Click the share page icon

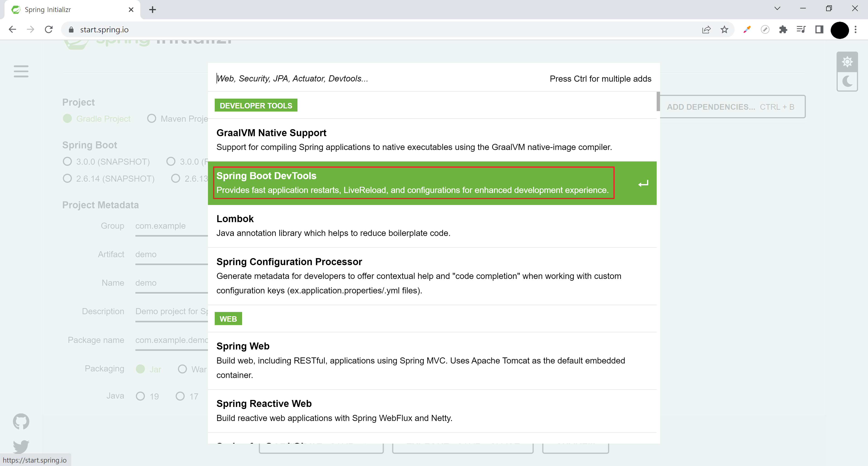706,30
